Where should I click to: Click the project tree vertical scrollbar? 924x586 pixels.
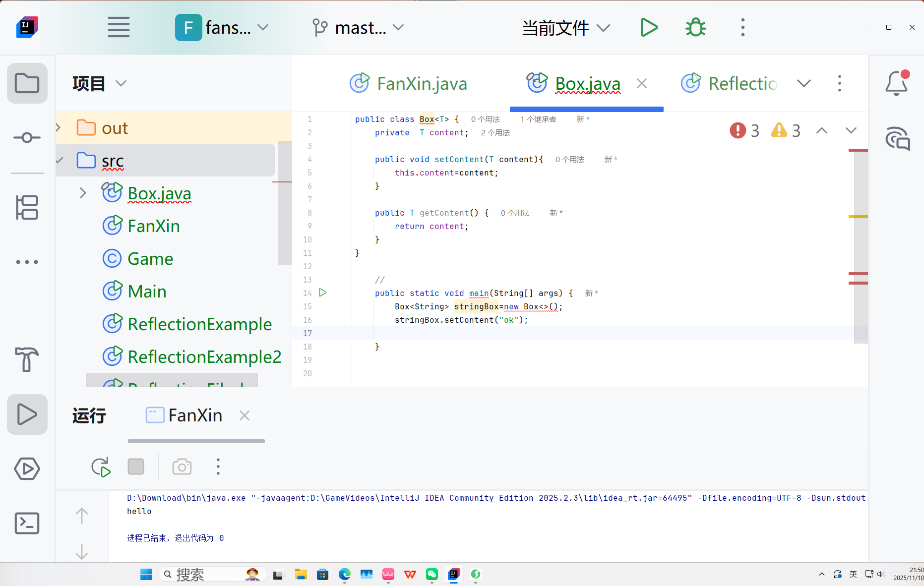285,203
